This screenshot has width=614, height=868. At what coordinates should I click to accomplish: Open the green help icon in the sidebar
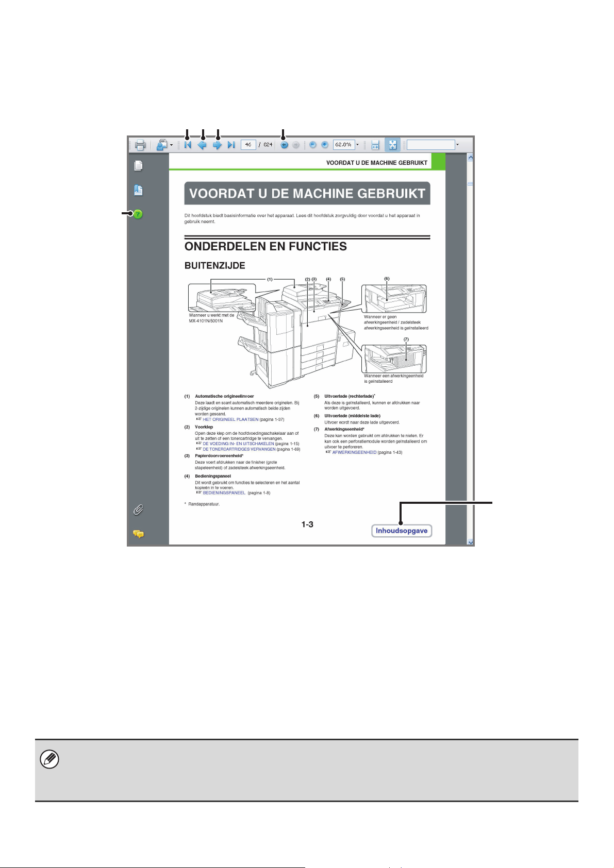pyautogui.click(x=138, y=214)
